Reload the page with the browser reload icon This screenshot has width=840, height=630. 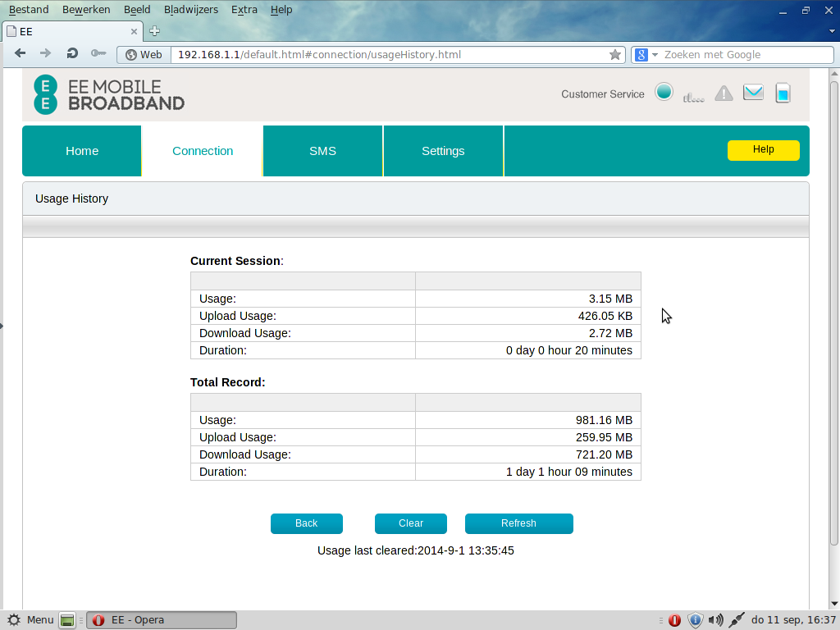pos(72,54)
